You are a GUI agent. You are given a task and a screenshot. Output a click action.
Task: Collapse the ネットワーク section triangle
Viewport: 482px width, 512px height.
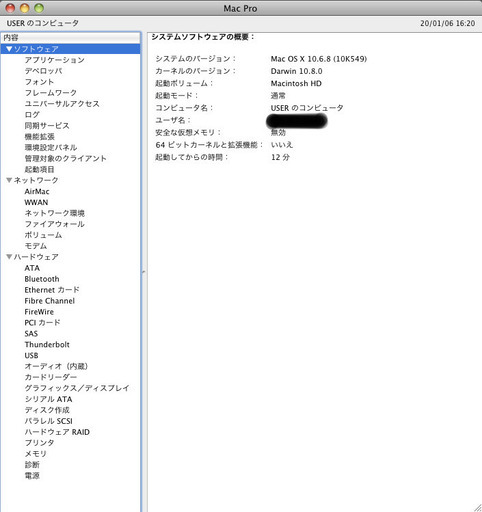[9, 180]
